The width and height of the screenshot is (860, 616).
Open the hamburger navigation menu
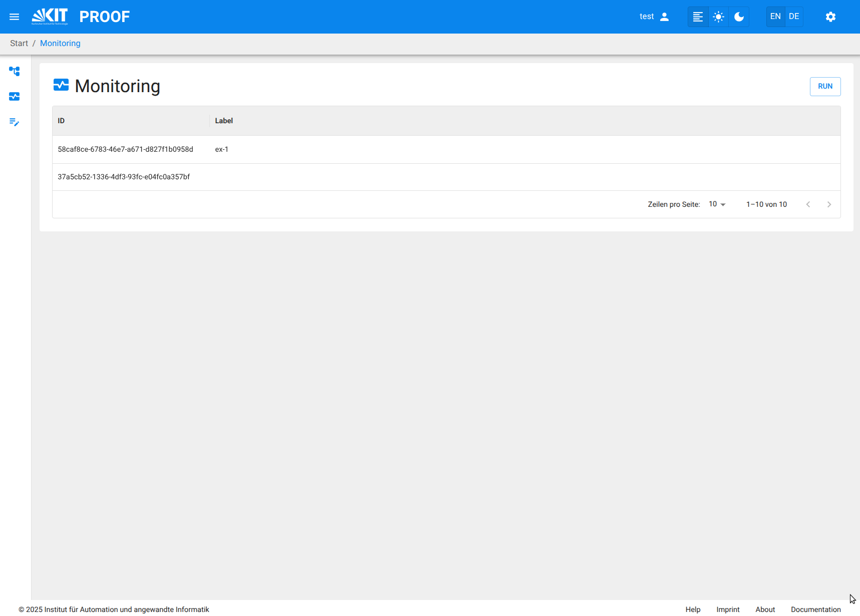click(x=14, y=17)
